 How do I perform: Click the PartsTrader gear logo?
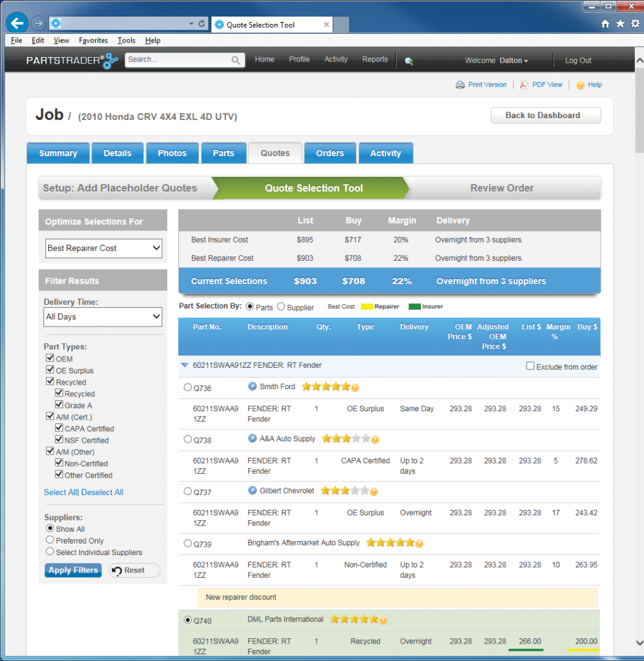(x=110, y=61)
